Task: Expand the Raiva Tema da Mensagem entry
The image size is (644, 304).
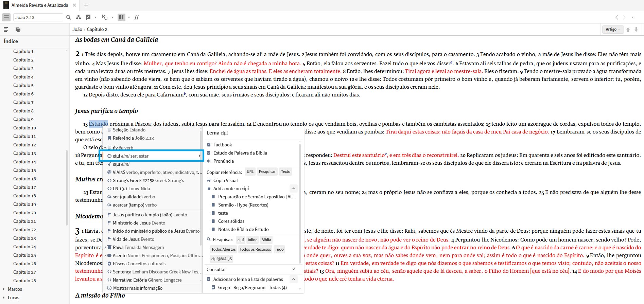Action: tap(105, 247)
